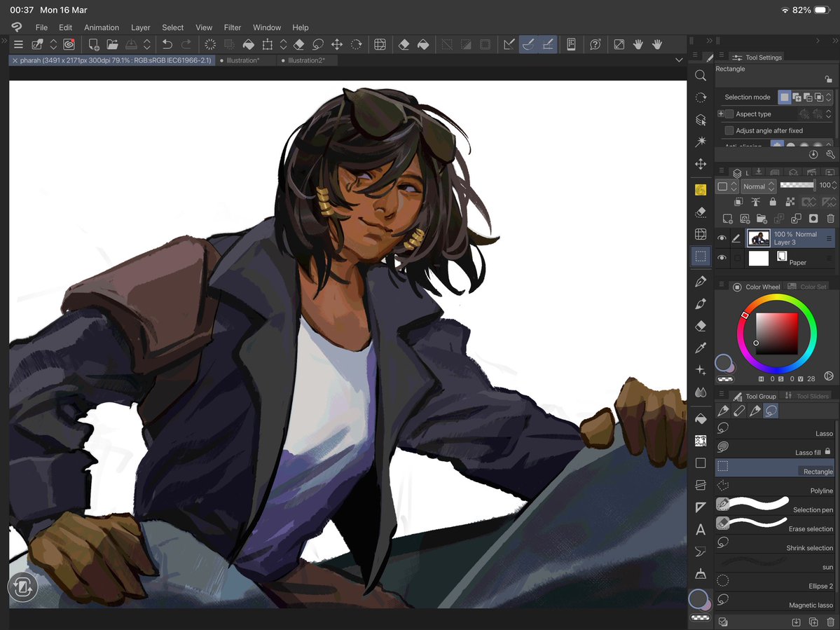Adjust the layer opacity slider

pos(797,185)
